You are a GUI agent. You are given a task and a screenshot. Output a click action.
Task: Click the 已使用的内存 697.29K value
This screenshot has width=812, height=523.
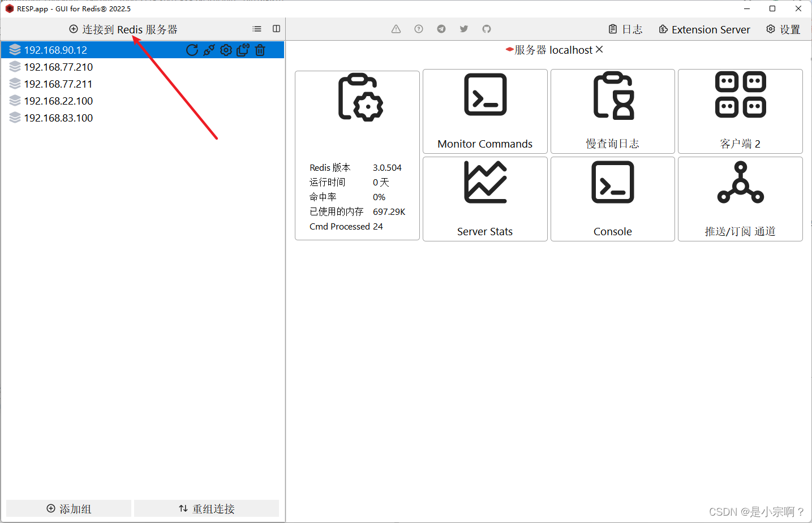pos(389,212)
